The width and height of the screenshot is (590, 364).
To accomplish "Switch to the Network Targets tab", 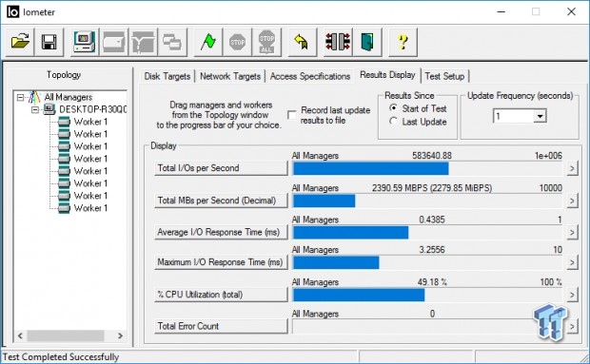I will (x=230, y=76).
